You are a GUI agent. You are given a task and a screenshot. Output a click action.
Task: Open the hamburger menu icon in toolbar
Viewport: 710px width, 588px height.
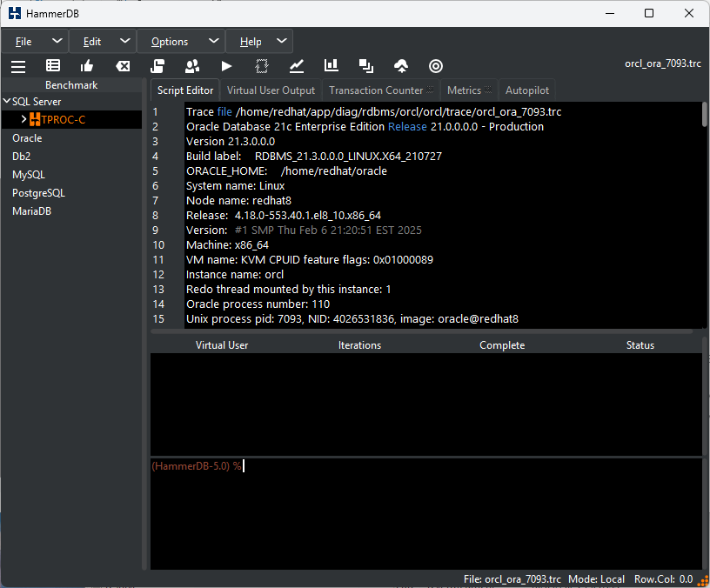coord(18,66)
